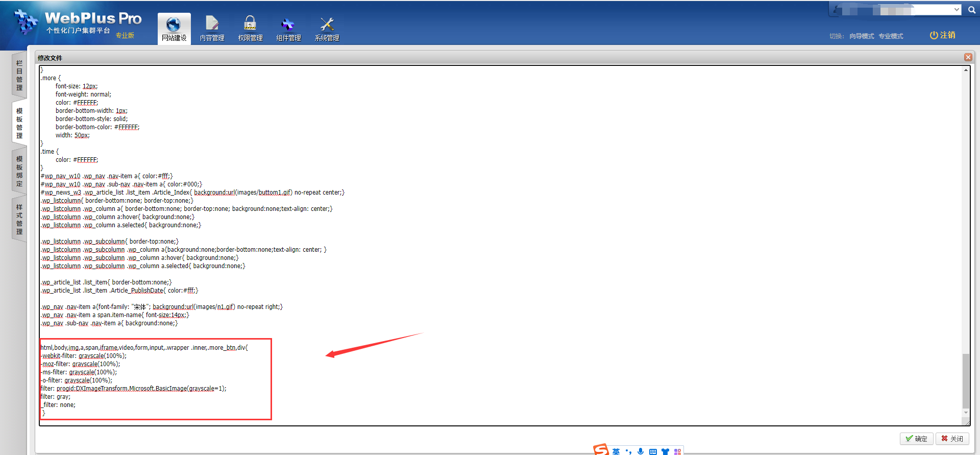Toggle Sogou English/Chinese mode indicator 英
The image size is (980, 455).
tap(616, 452)
